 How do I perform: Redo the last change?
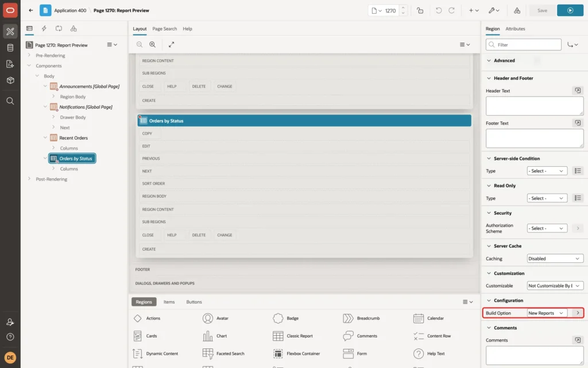click(451, 10)
